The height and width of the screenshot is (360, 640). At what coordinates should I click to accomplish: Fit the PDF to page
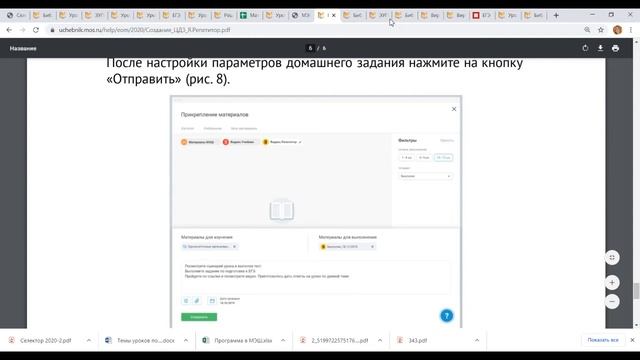click(x=612, y=258)
